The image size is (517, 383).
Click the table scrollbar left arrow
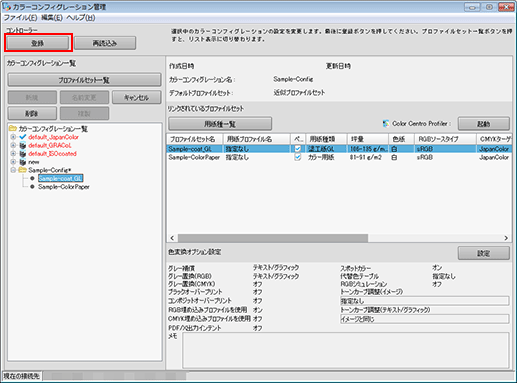(172, 238)
